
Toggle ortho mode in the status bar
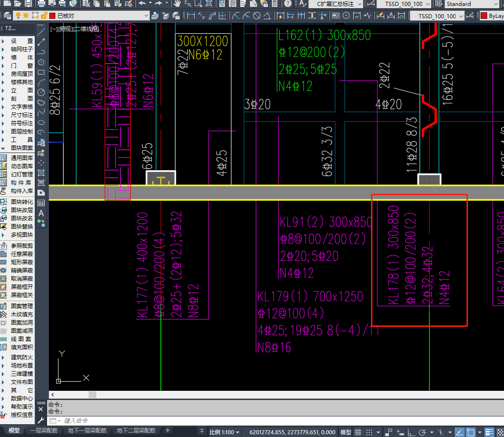pos(411,432)
